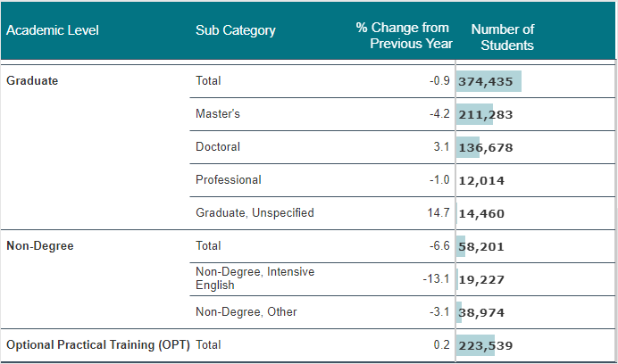The width and height of the screenshot is (618, 364).
Task: Click the 374,435 Graduate total bar
Action: (x=488, y=81)
